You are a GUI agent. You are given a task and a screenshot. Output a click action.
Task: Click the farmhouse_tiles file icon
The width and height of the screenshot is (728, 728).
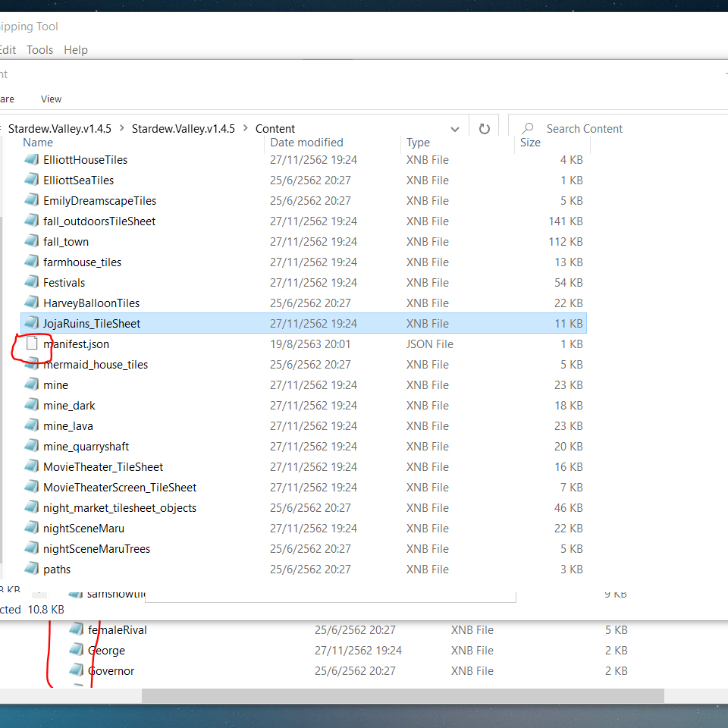click(x=32, y=262)
